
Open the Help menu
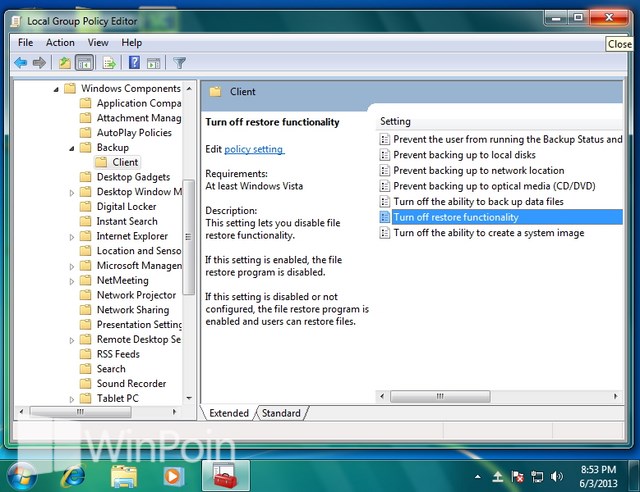pos(131,42)
